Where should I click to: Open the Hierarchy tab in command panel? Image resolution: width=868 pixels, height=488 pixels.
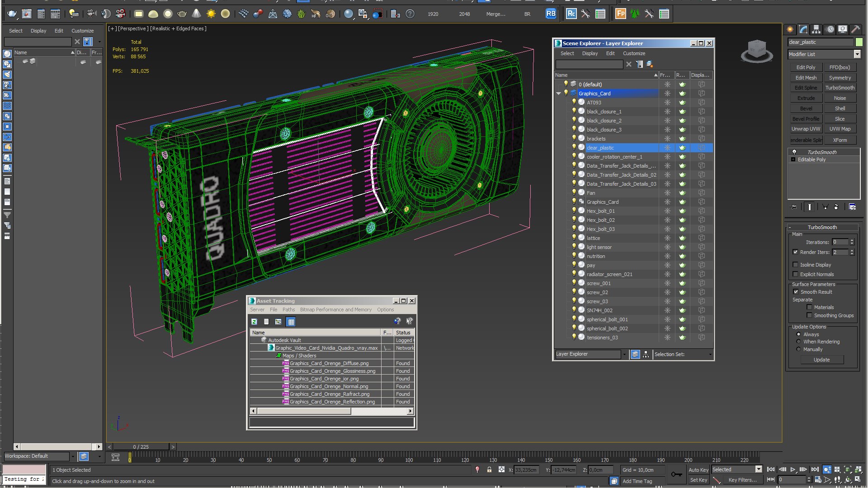point(816,29)
